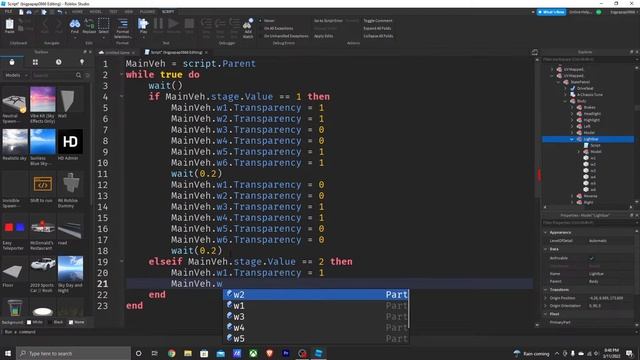640x360 pixels.
Task: Open Roblox Studio taskbar icon
Action: [318, 353]
